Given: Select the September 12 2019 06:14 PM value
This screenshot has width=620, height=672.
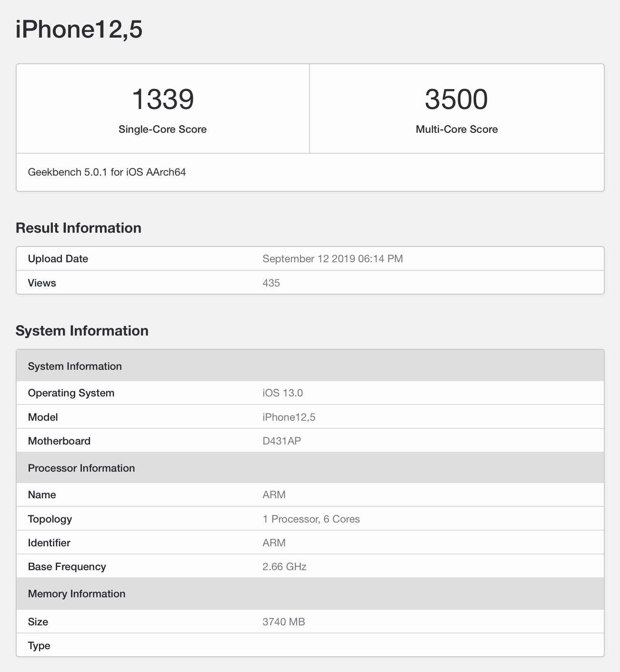Looking at the screenshot, I should (x=333, y=259).
